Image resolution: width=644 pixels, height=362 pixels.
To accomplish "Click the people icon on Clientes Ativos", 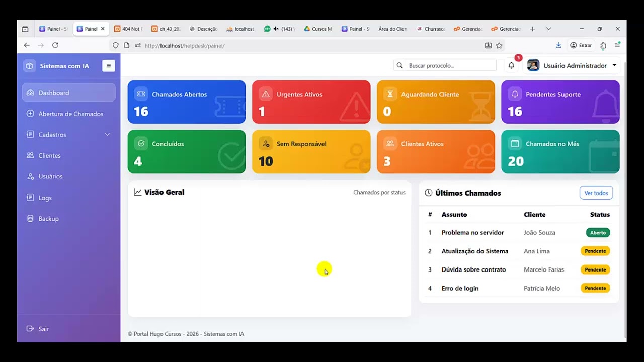I will point(390,144).
